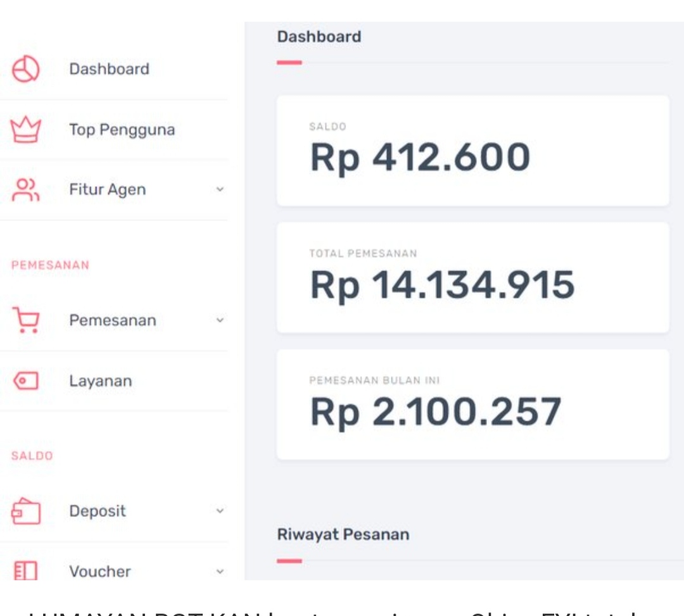
Task: Select the Pemesanan menu label
Action: click(112, 320)
